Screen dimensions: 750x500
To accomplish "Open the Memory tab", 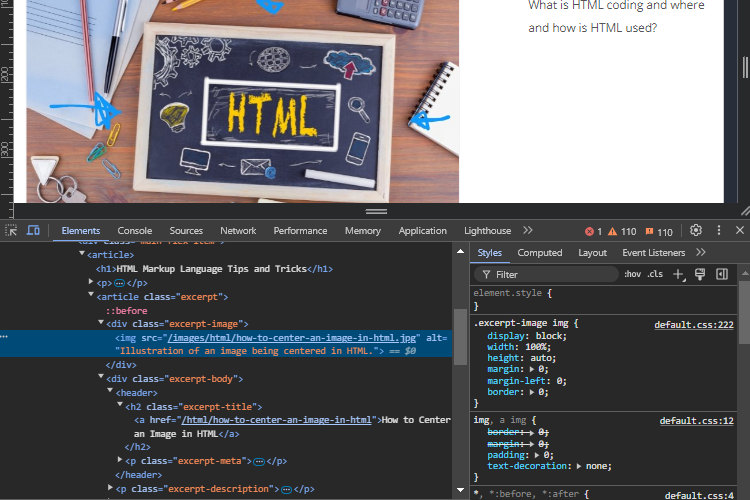I will 363,231.
